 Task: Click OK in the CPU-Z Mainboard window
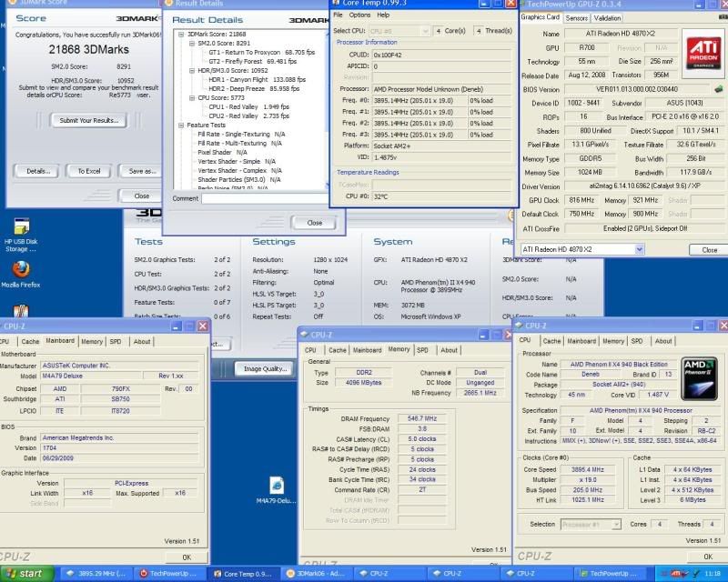point(187,557)
